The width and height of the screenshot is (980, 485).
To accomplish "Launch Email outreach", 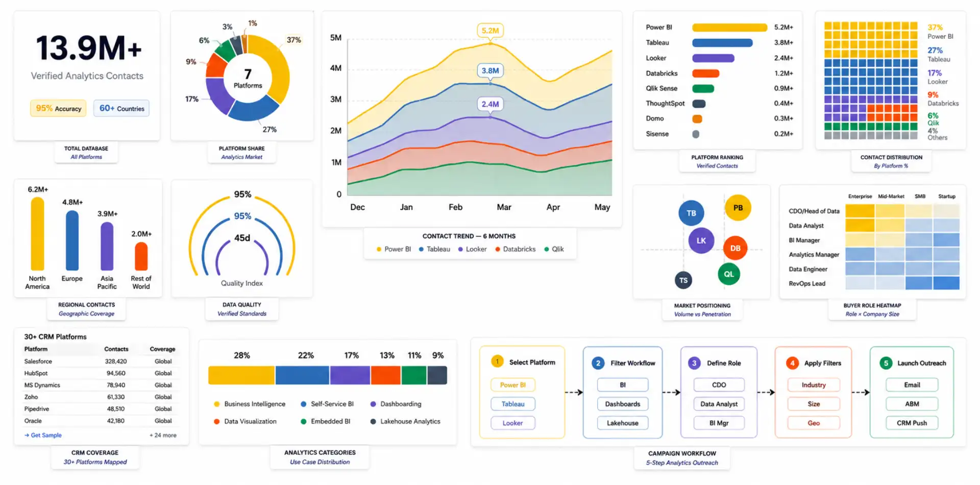I will coord(912,385).
